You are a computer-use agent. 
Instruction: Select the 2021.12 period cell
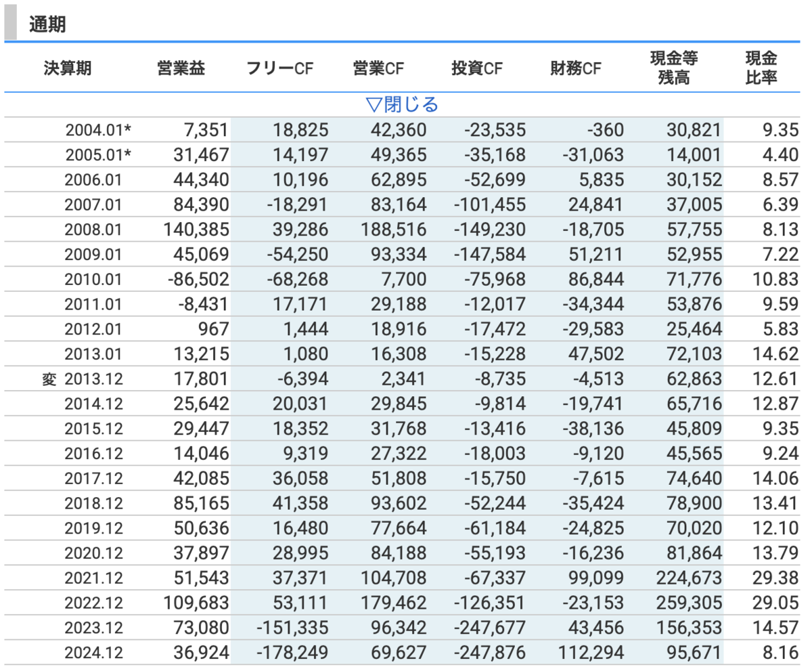point(93,578)
